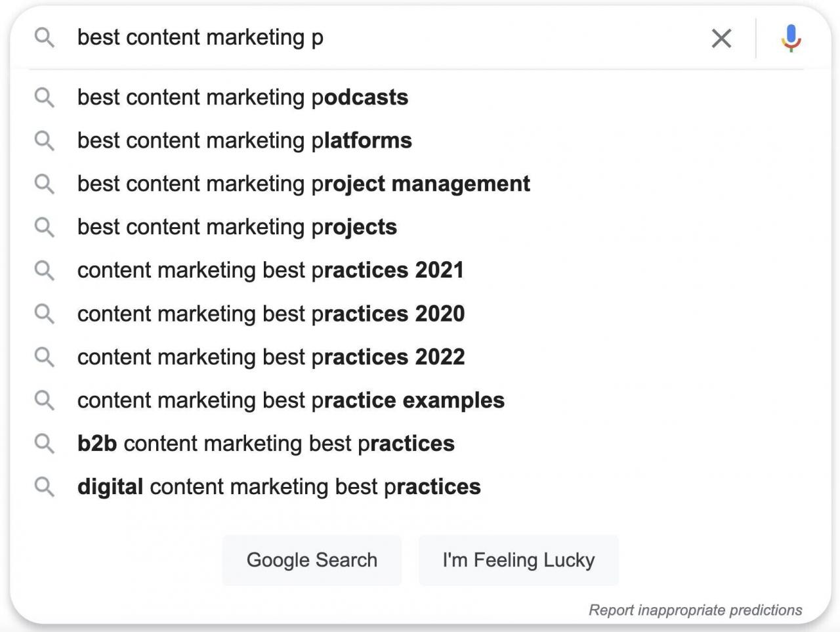Viewport: 840px width, 632px height.
Task: Choose the "best content marketing platforms" suggestion
Action: [245, 141]
